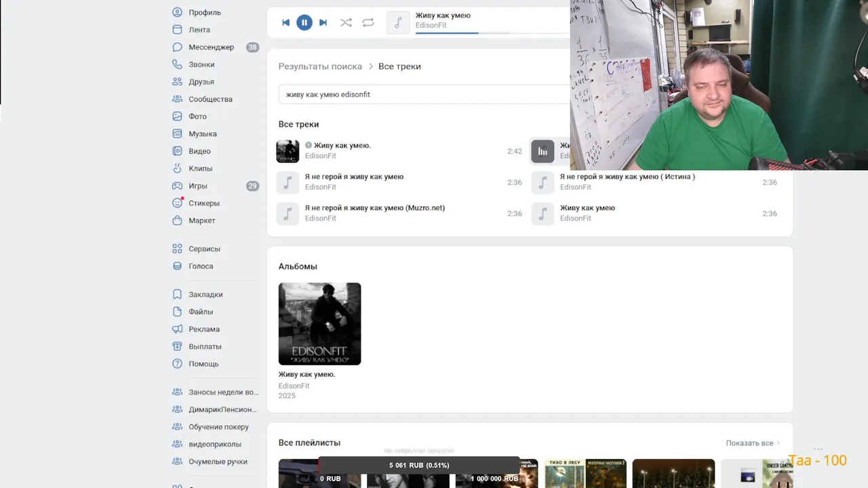This screenshot has height=488, width=868.
Task: Go back to Результаты поиска breadcrumb
Action: tap(320, 66)
